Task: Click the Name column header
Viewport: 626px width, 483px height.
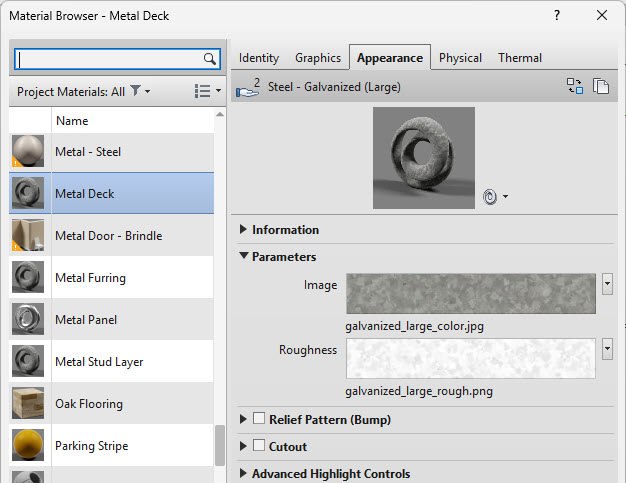Action: [133, 121]
